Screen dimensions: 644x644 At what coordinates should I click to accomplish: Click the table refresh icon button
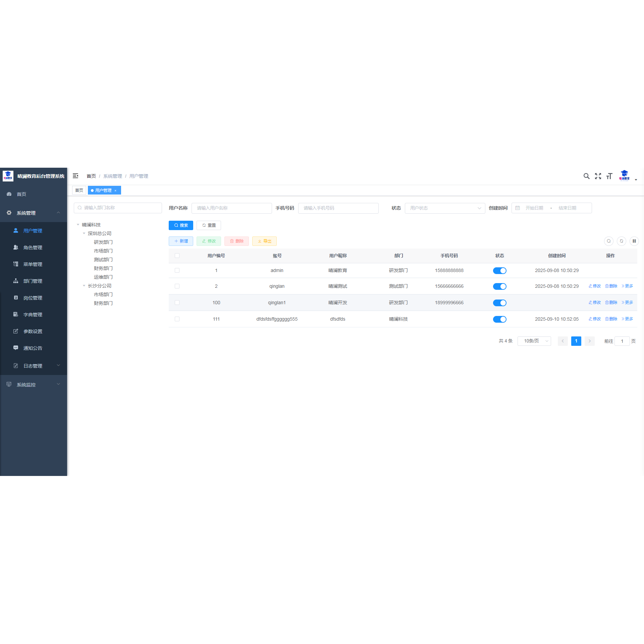click(x=622, y=241)
